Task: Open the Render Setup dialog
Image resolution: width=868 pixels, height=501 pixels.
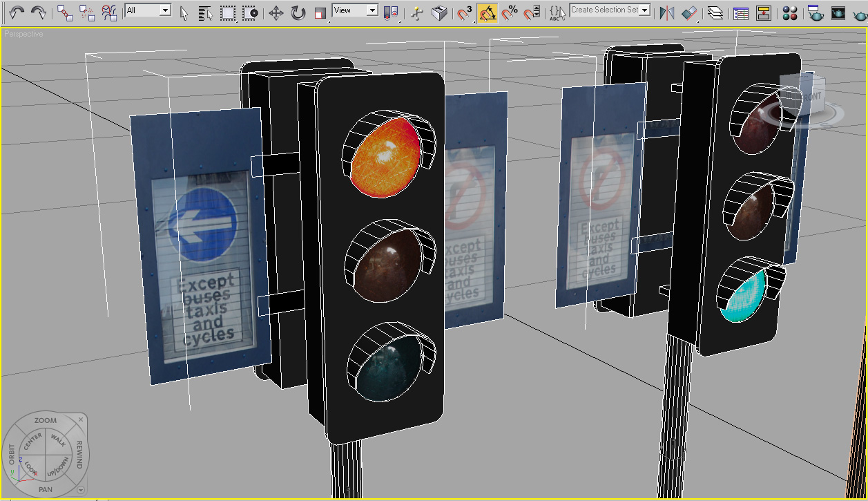Action: point(816,12)
